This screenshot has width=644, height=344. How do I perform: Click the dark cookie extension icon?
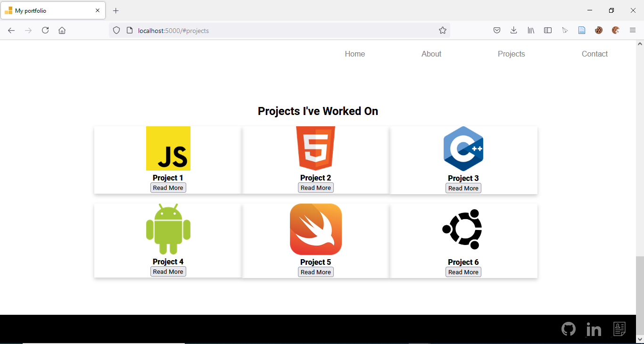point(599,31)
